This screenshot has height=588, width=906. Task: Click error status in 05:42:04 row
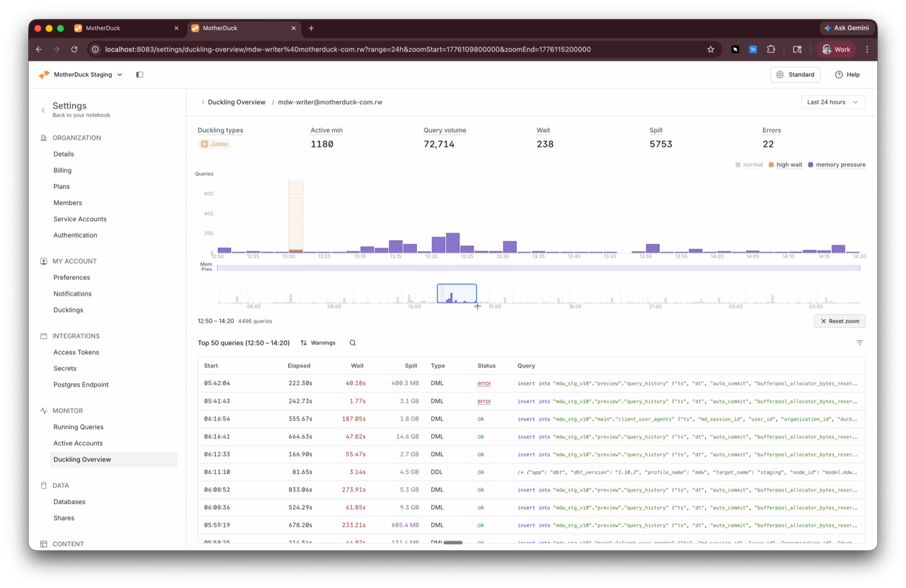click(484, 384)
